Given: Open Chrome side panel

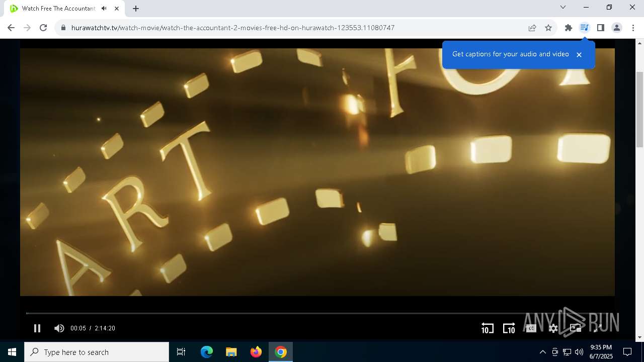Looking at the screenshot, I should 600,28.
